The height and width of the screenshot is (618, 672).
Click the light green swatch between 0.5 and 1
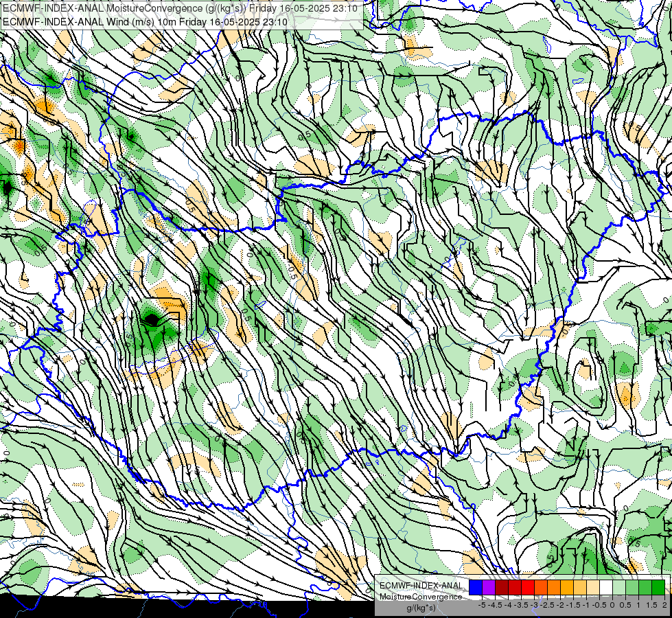click(632, 587)
